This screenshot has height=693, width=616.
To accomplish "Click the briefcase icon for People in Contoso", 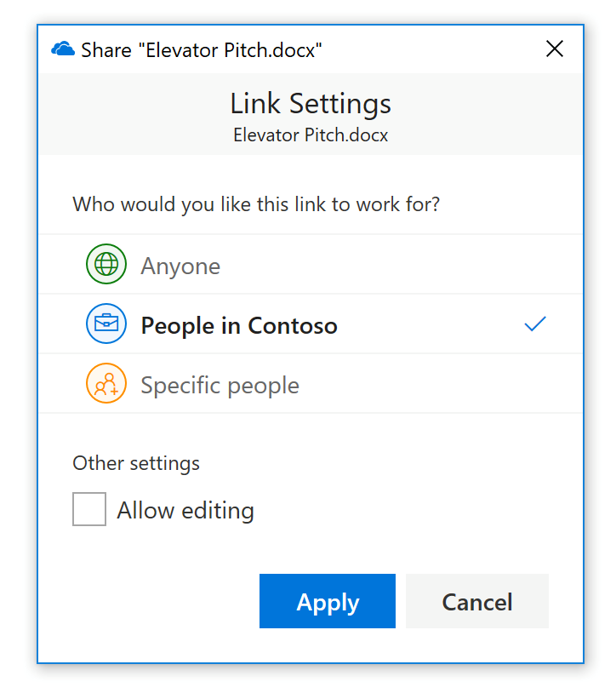I will click(106, 324).
